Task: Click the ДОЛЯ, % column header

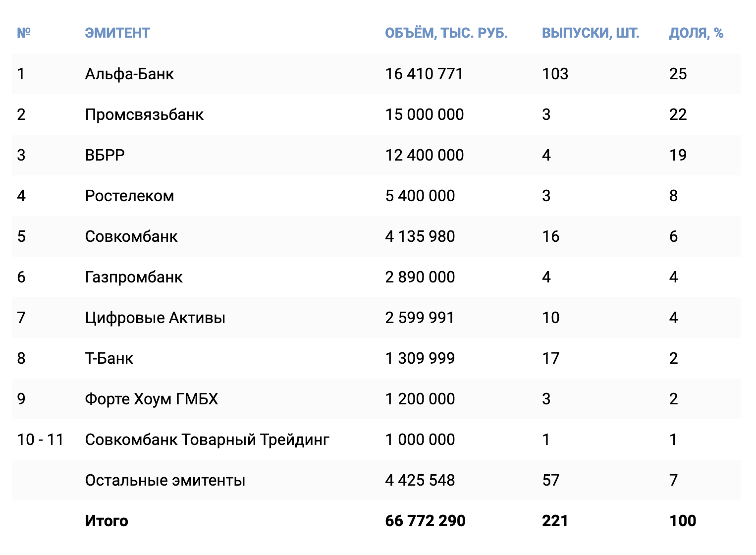Action: [696, 33]
